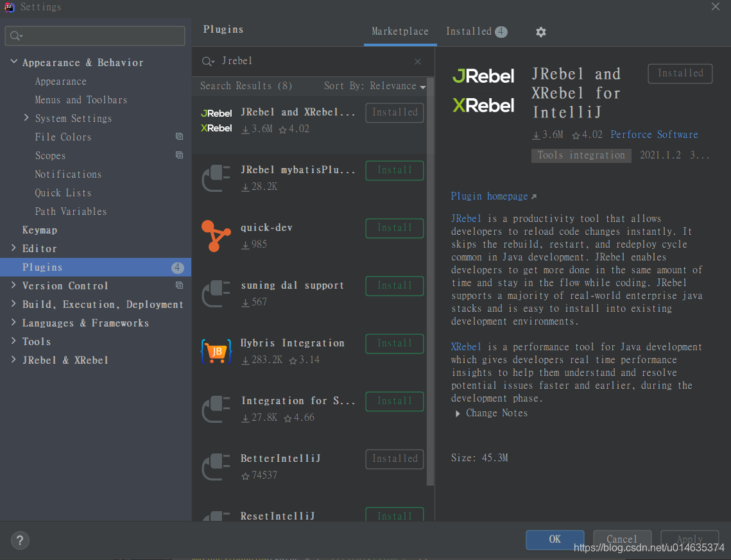Click the Search Results (8) label

pyautogui.click(x=246, y=86)
